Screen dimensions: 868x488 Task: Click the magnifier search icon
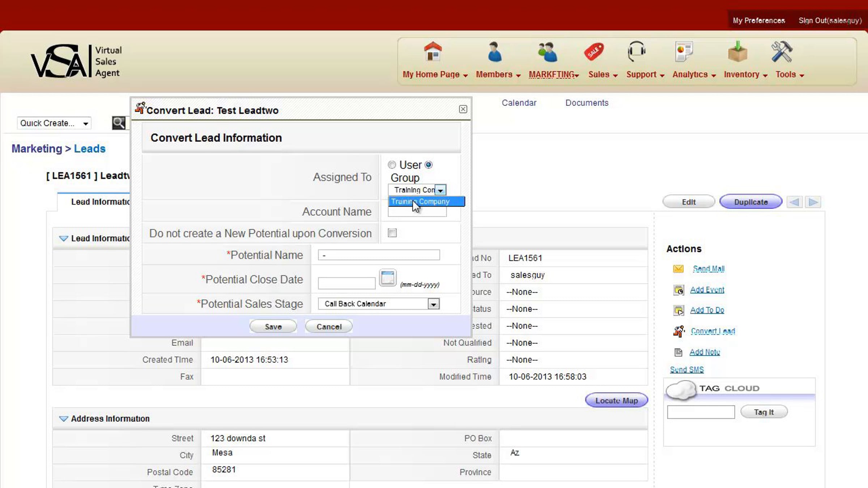(119, 123)
